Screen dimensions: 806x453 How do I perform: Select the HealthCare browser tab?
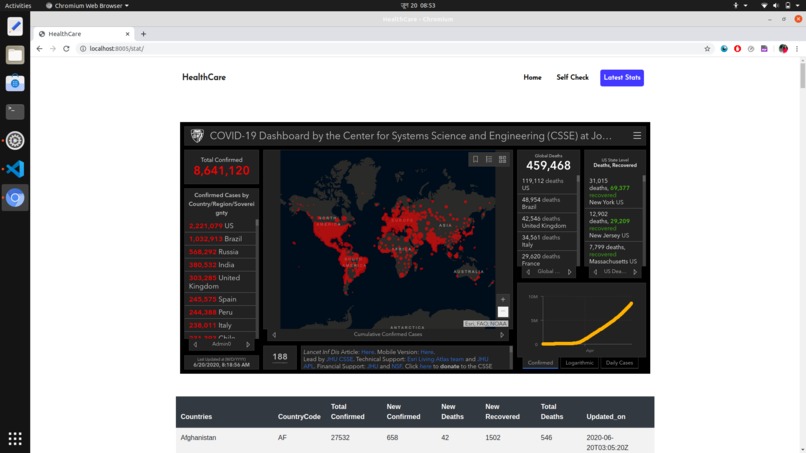click(x=82, y=34)
